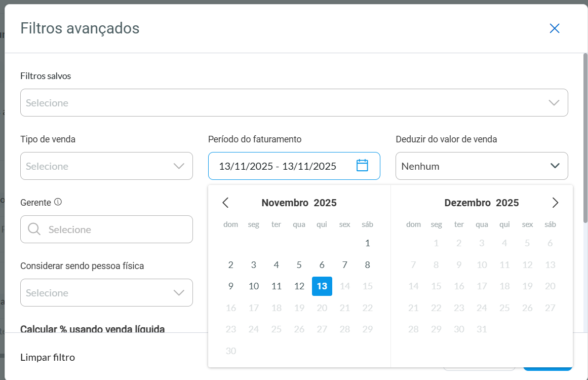Click Limpar filtro

click(x=47, y=357)
